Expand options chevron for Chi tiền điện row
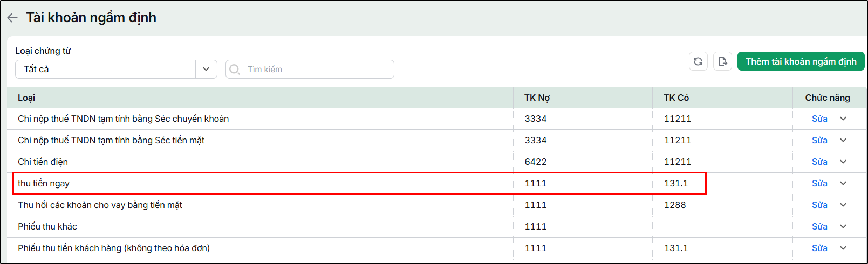Viewport: 868px width, 264px height. 843,162
